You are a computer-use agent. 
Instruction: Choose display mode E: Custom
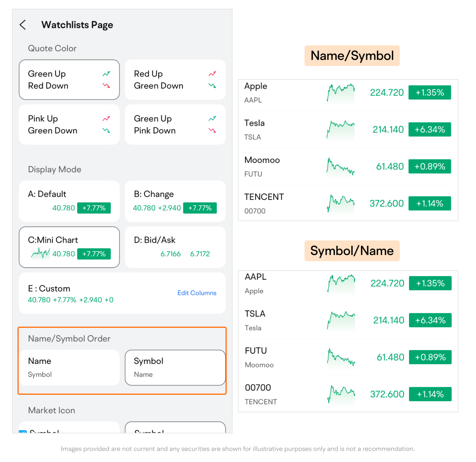click(123, 293)
